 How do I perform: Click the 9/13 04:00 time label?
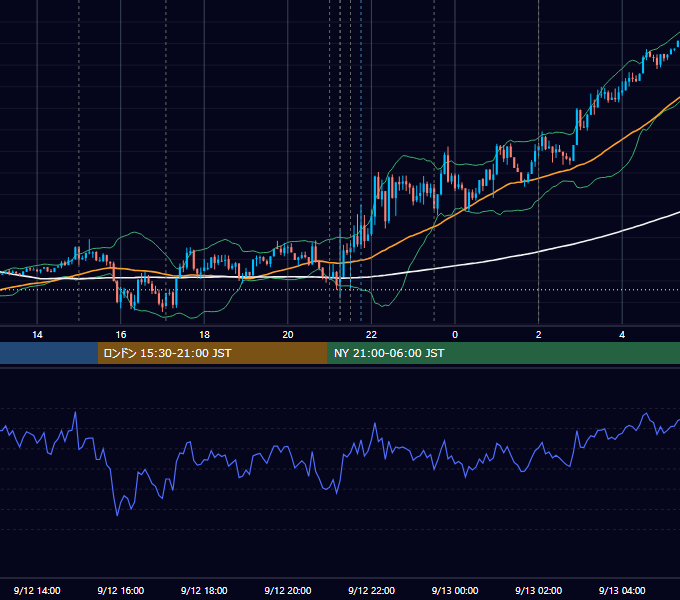(x=622, y=590)
